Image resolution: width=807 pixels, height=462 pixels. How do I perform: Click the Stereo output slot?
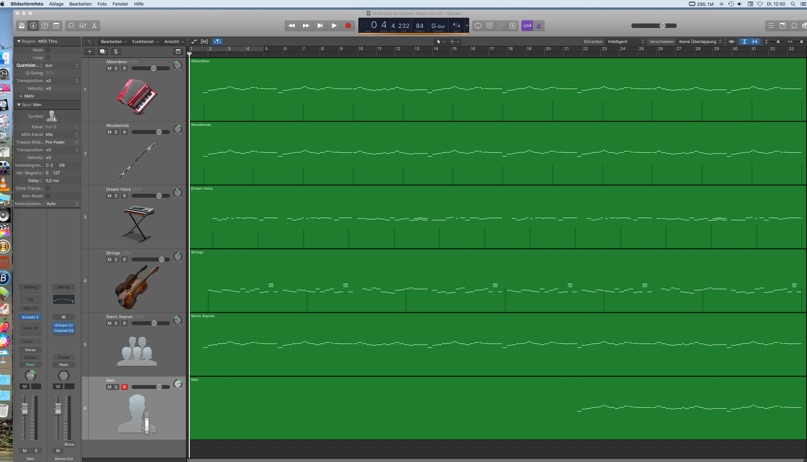click(x=30, y=350)
